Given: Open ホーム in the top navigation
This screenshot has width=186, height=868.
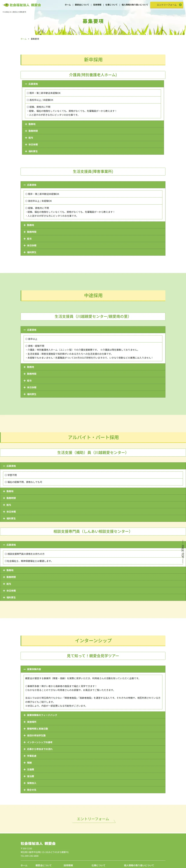Looking at the screenshot, I should (x=68, y=5).
